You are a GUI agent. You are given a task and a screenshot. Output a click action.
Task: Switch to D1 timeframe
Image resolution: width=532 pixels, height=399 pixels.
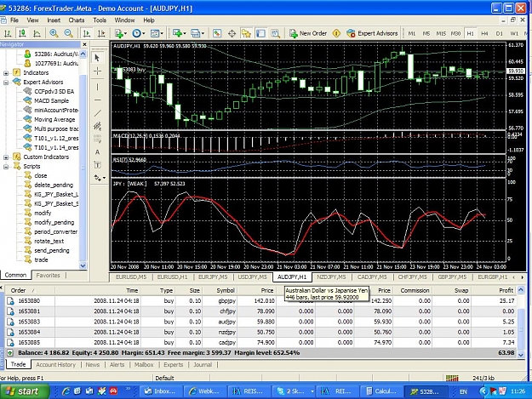click(499, 33)
